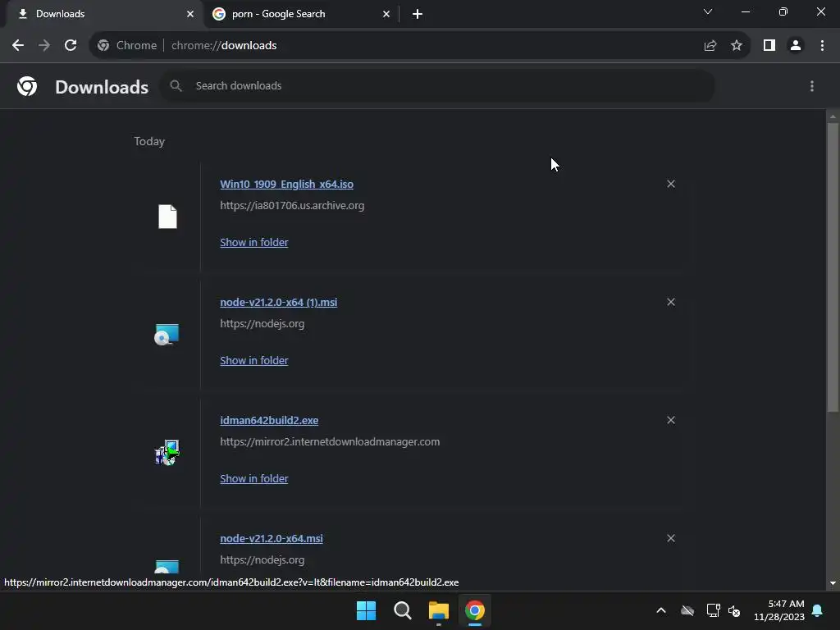Remove node-v21.2.0-x64.msi from list
Screen dimensions: 840x630
671,538
